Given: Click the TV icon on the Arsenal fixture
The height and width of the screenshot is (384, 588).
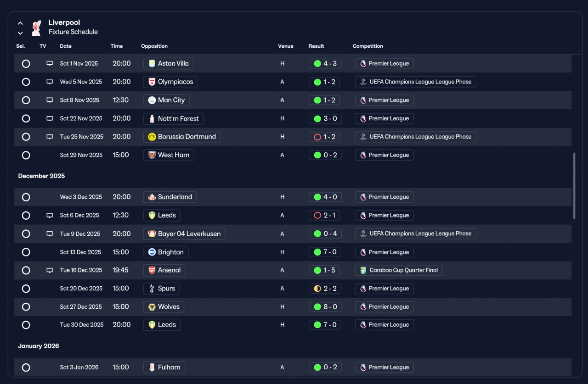Looking at the screenshot, I should click(50, 271).
